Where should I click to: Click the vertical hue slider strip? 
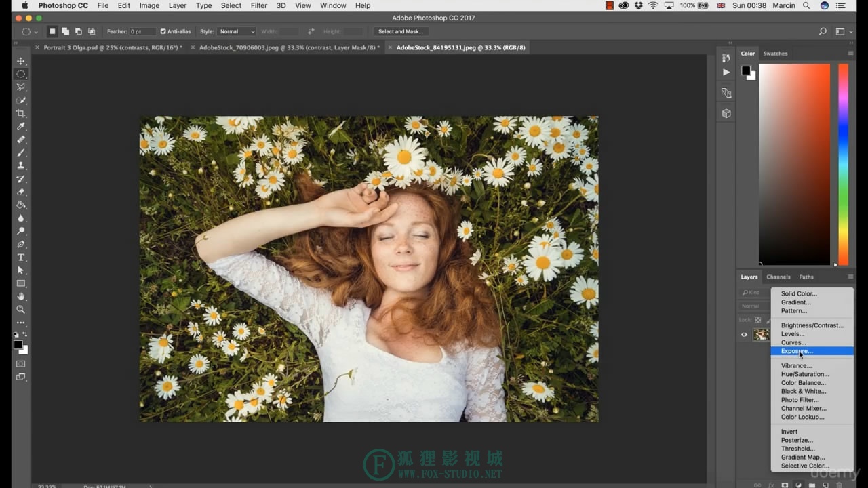pos(844,165)
